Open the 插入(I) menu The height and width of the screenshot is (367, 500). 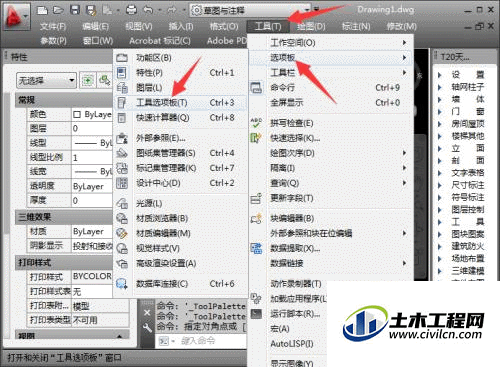click(181, 26)
